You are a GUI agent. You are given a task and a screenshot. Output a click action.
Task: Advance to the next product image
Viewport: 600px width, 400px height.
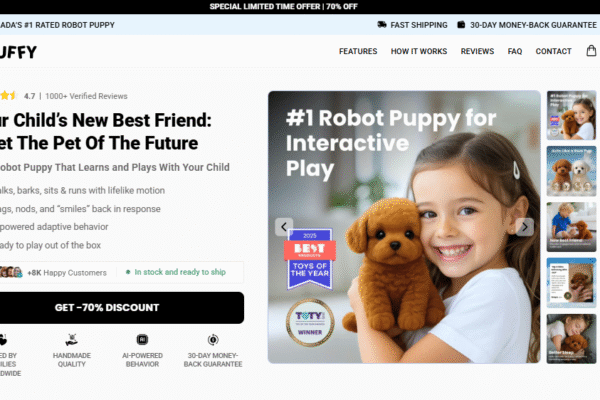(x=525, y=227)
